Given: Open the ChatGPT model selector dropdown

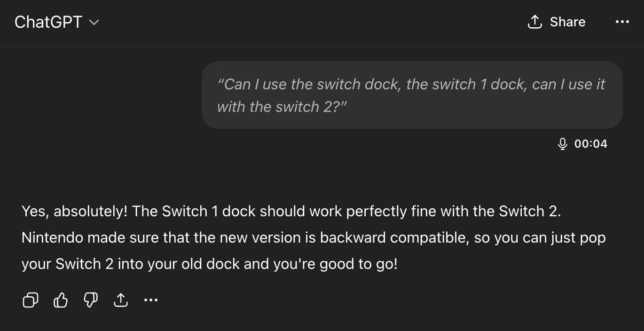Looking at the screenshot, I should [56, 22].
